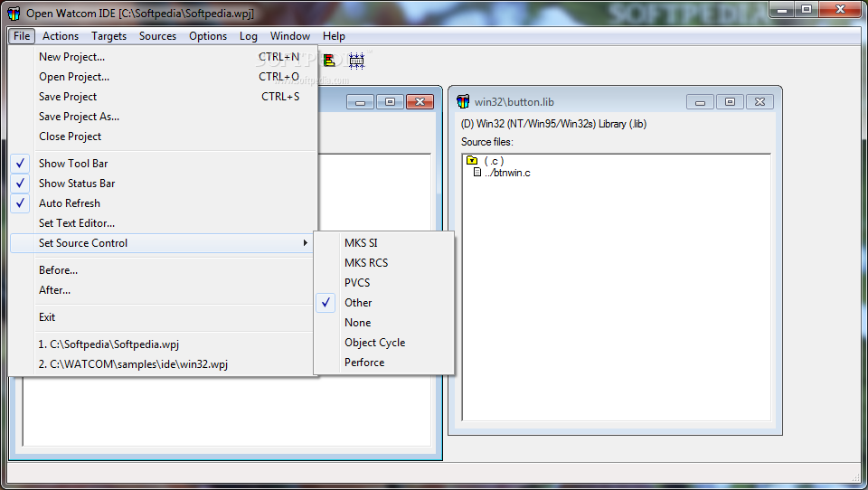Close the File menu
This screenshot has height=490, width=868.
[22, 36]
